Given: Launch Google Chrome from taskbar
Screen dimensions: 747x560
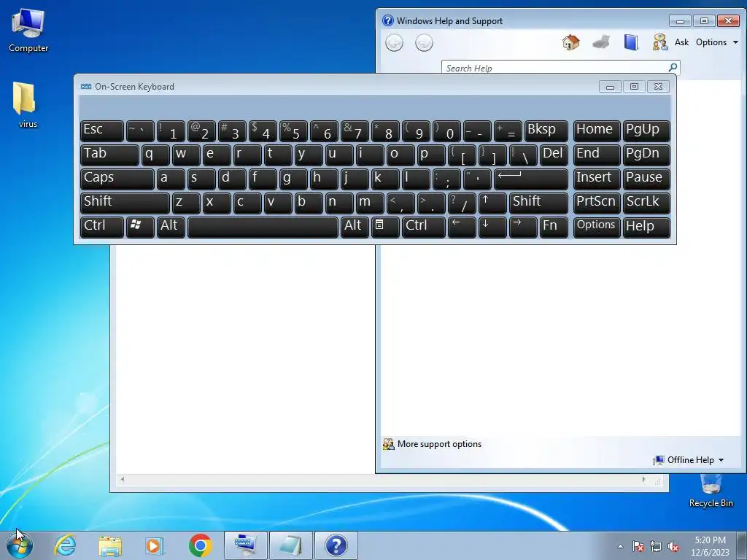Looking at the screenshot, I should tap(200, 545).
